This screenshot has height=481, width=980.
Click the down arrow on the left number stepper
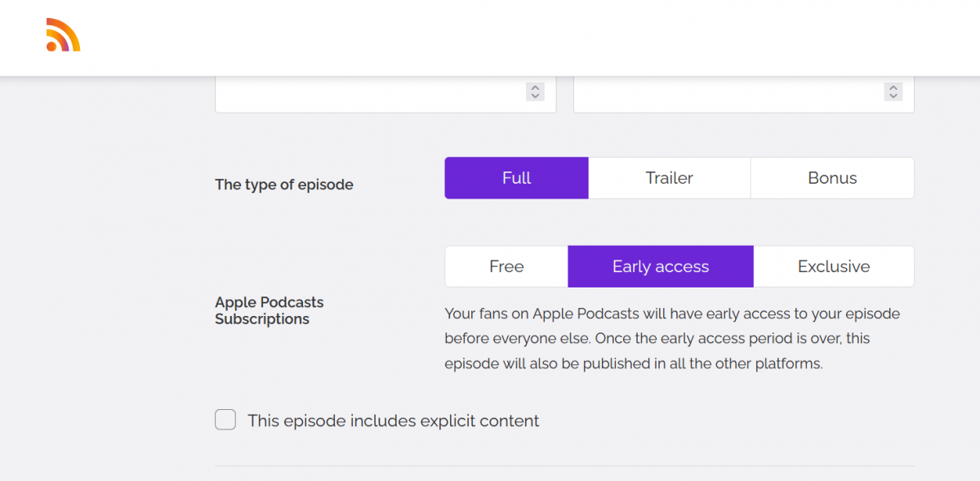[x=535, y=96]
